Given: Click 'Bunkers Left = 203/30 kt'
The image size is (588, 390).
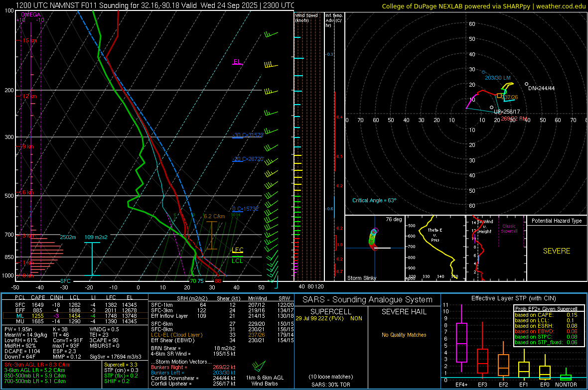Looking at the screenshot, I should pyautogui.click(x=193, y=373).
